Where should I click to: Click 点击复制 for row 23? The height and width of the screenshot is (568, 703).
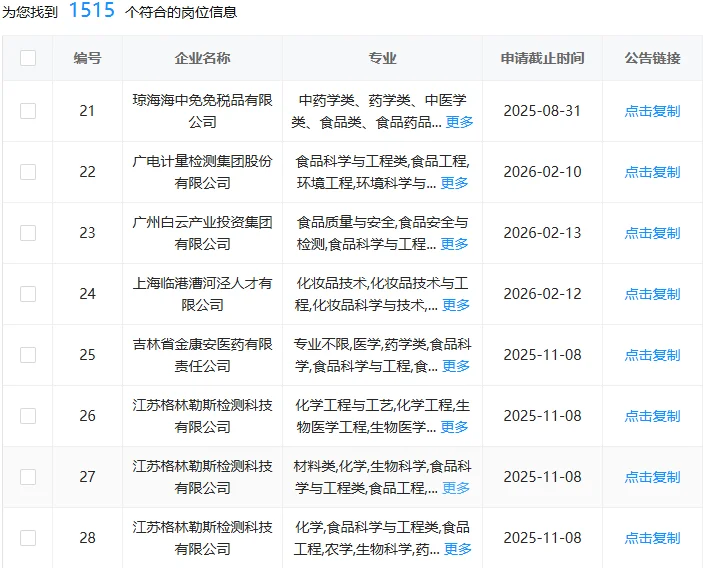pyautogui.click(x=652, y=233)
